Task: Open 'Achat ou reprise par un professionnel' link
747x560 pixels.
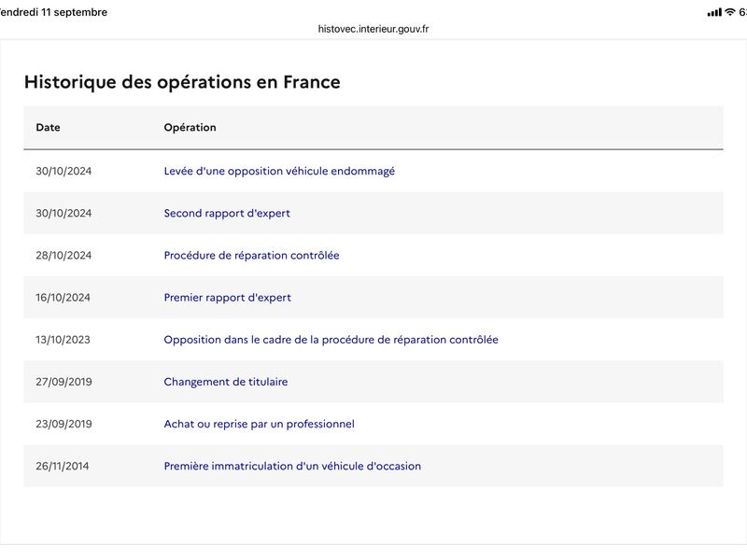Action: click(x=260, y=424)
